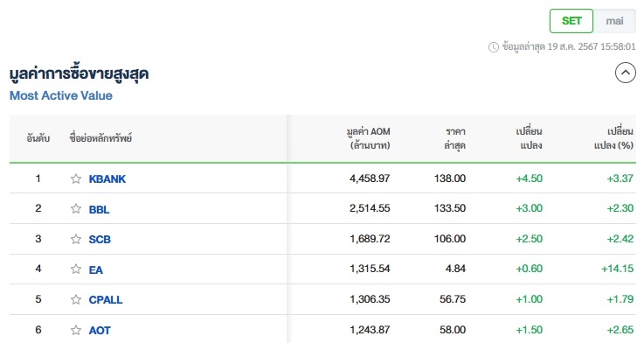The image size is (644, 343).
Task: Select EA percent change +14.15
Action: coord(617,269)
